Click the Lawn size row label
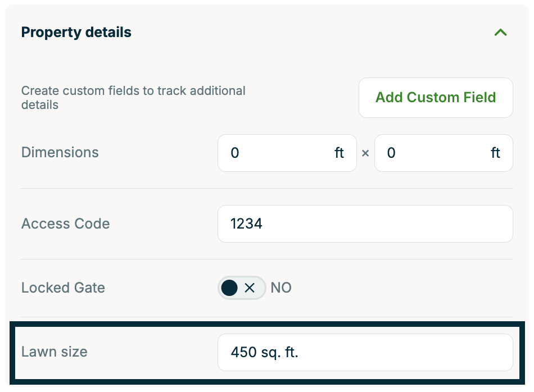Viewport: 534px width, 392px height. pyautogui.click(x=54, y=352)
